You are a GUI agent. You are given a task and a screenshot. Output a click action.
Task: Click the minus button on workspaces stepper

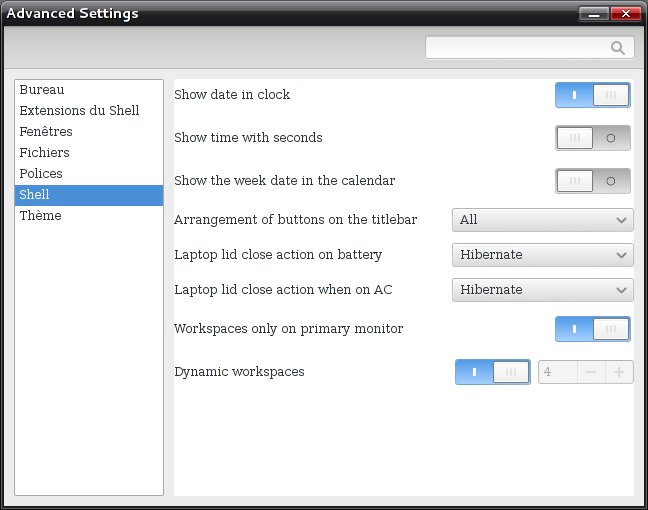click(591, 372)
